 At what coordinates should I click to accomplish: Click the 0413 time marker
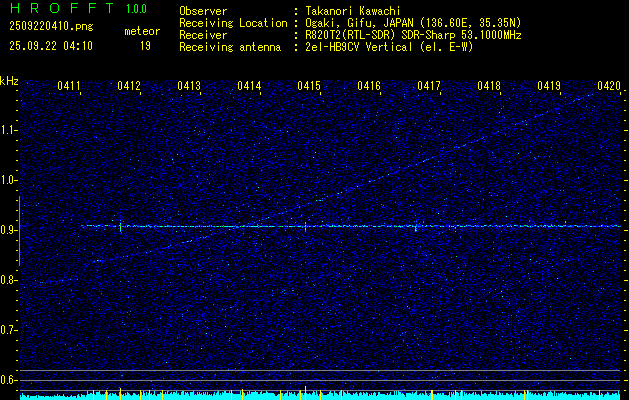[189, 87]
